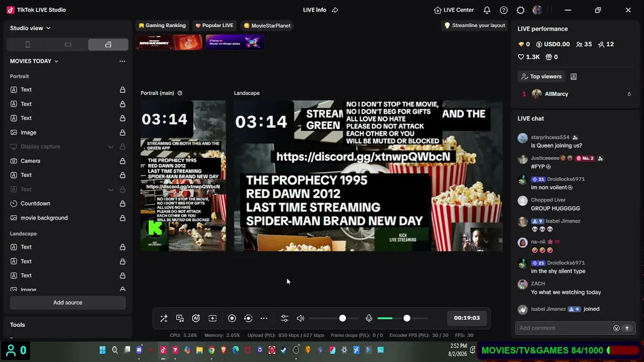Click into the Add comment field
The image size is (644, 362).
563,328
